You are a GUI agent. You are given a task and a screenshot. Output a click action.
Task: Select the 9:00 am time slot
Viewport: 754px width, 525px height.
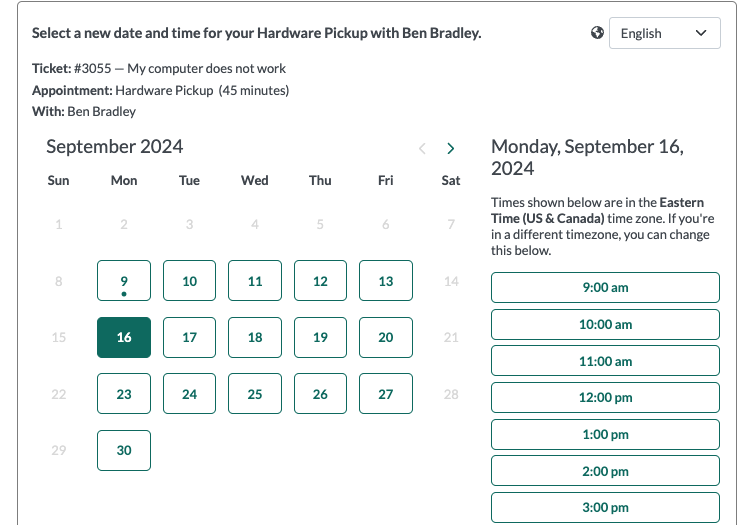605,288
